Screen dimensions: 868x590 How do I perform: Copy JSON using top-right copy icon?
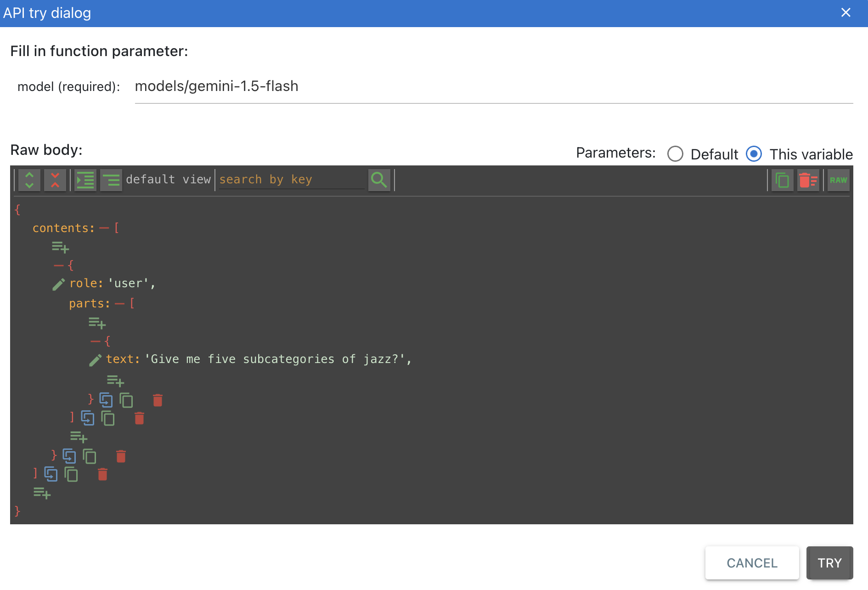782,180
